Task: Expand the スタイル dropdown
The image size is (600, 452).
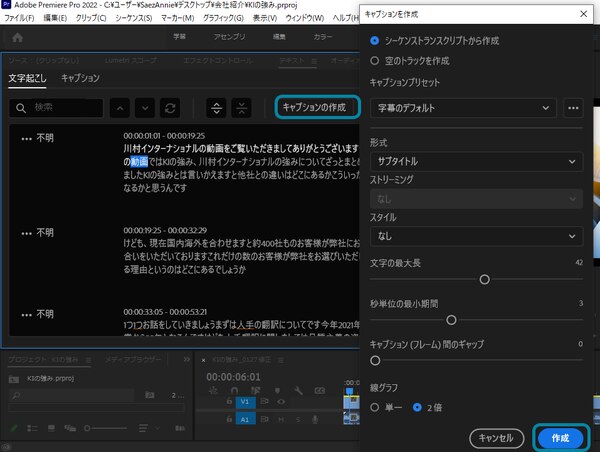Action: [475, 236]
